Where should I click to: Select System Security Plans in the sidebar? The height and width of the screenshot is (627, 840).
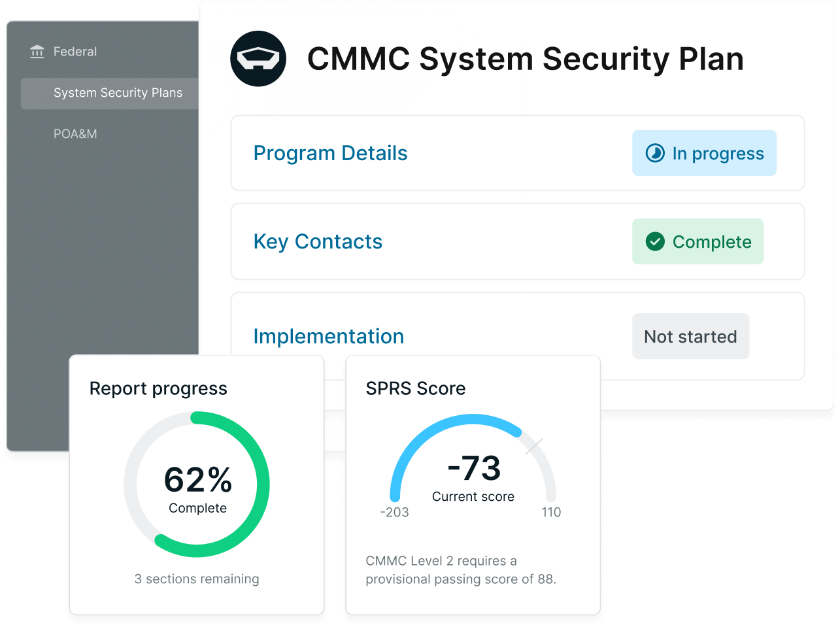coord(118,93)
